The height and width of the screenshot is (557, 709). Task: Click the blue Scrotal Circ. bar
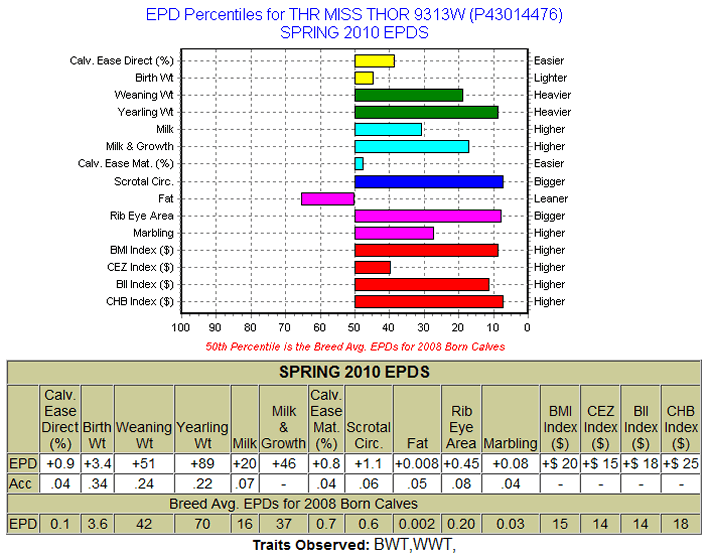tap(429, 182)
